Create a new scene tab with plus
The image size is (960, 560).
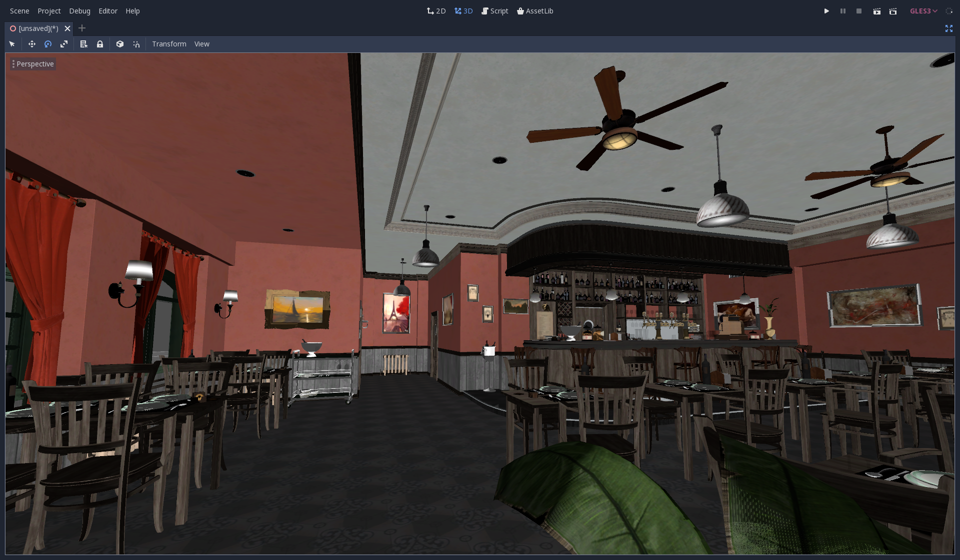[x=82, y=28]
